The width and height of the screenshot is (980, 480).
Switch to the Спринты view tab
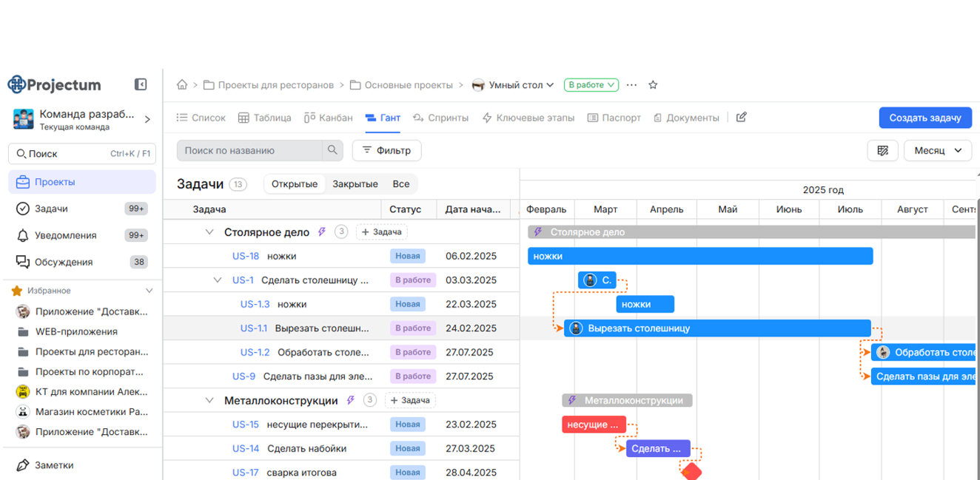(x=441, y=118)
